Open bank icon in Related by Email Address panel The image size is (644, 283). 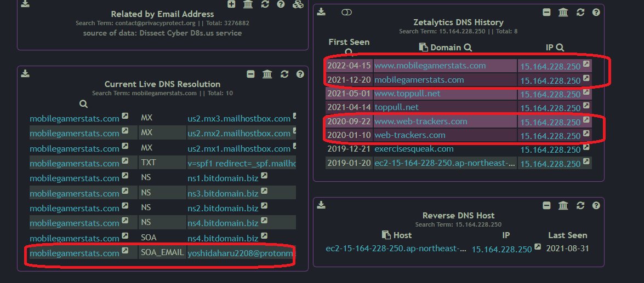(x=248, y=4)
